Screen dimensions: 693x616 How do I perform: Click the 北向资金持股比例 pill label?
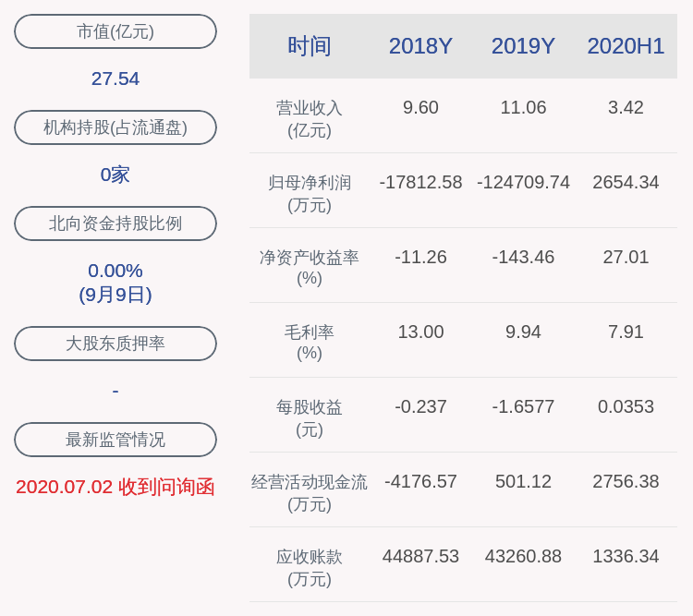(x=115, y=223)
